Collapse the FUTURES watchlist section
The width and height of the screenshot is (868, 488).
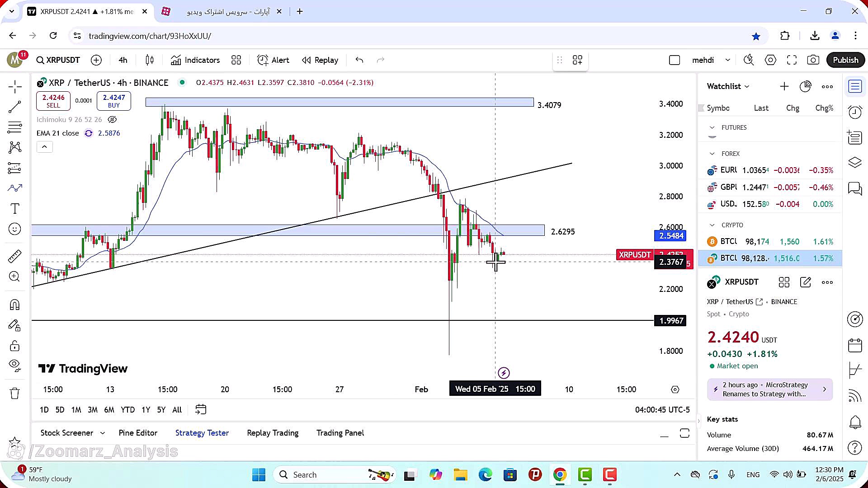[x=712, y=127]
